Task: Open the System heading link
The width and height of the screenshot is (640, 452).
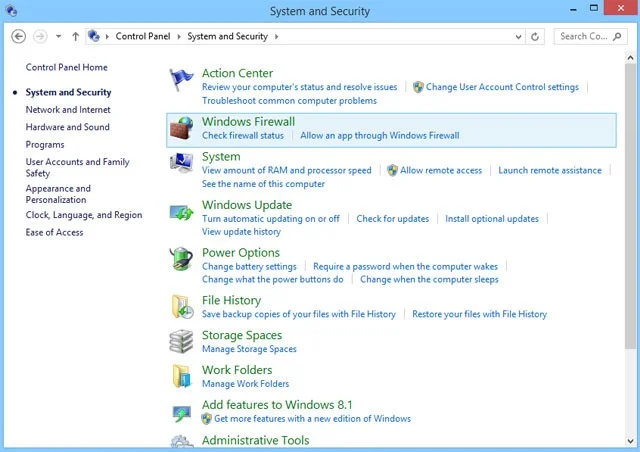Action: [x=221, y=157]
